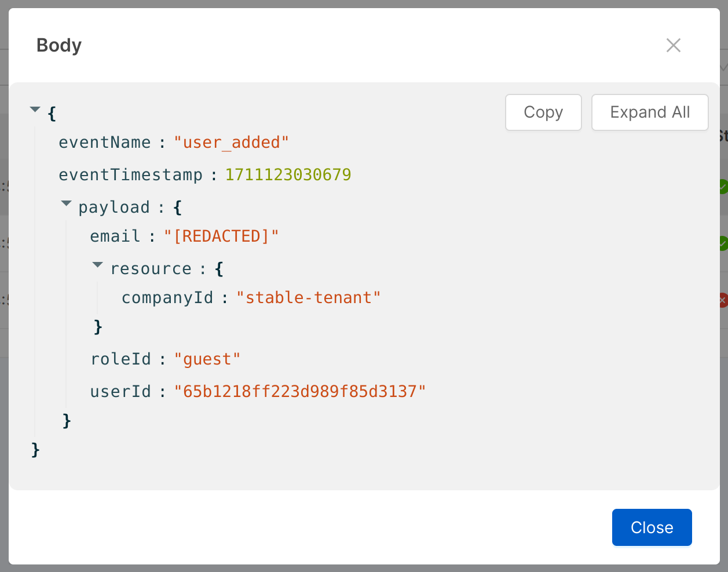728x572 pixels.
Task: Click the email key in payload
Action: click(115, 236)
